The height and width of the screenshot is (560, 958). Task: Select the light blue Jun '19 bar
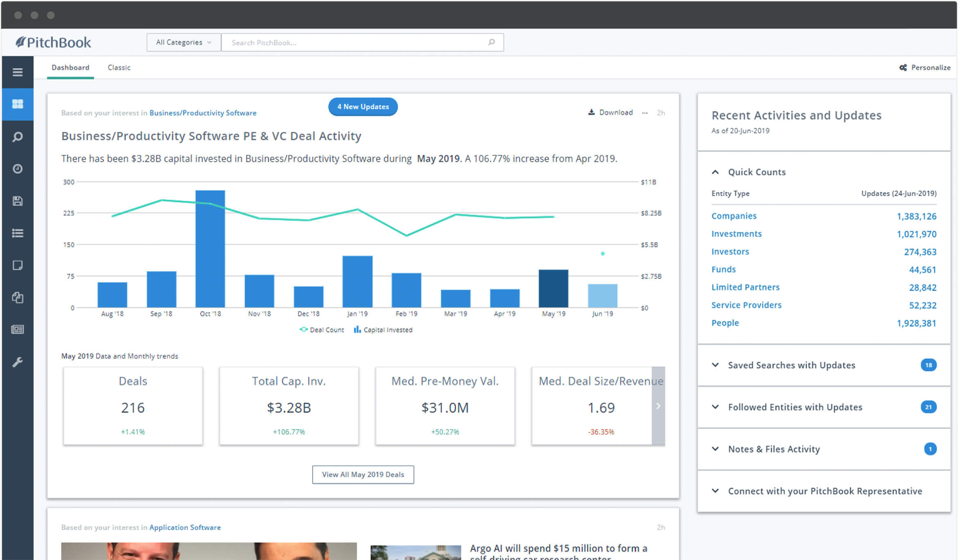click(x=603, y=296)
